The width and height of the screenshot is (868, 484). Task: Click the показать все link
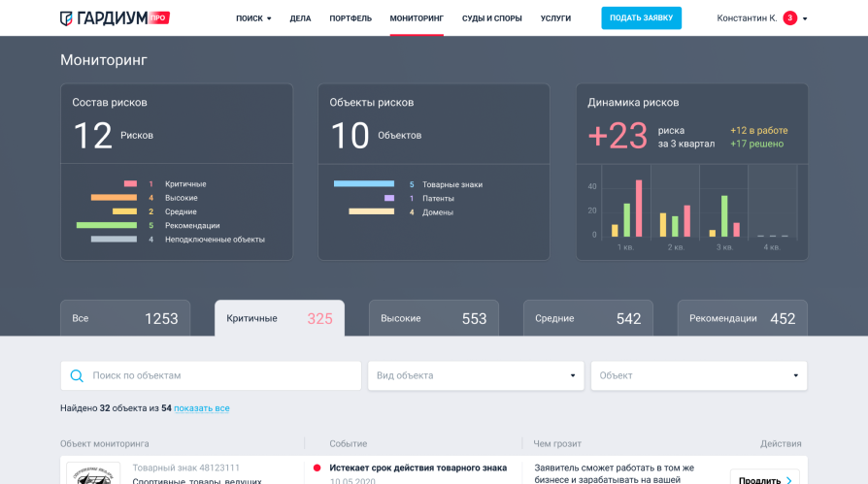point(202,408)
